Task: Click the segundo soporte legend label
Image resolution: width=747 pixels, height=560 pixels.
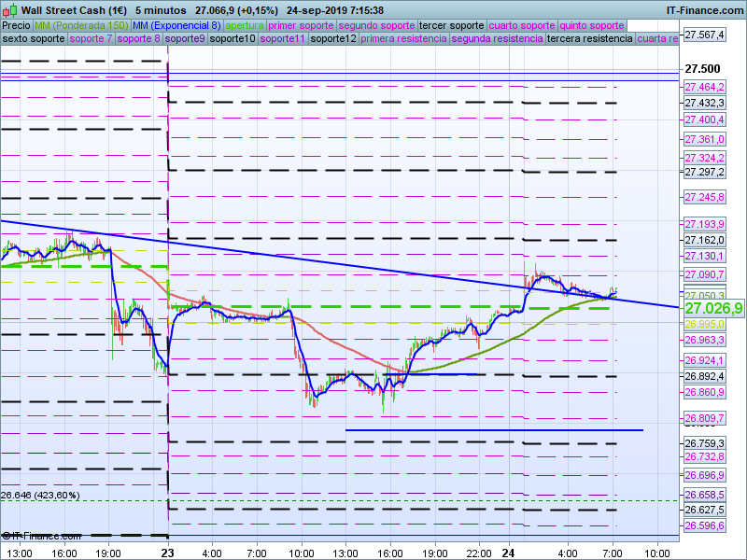Action: tap(375, 25)
